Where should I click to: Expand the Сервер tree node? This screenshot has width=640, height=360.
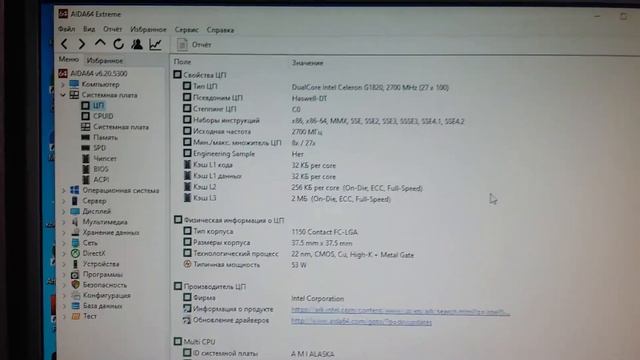point(63,201)
